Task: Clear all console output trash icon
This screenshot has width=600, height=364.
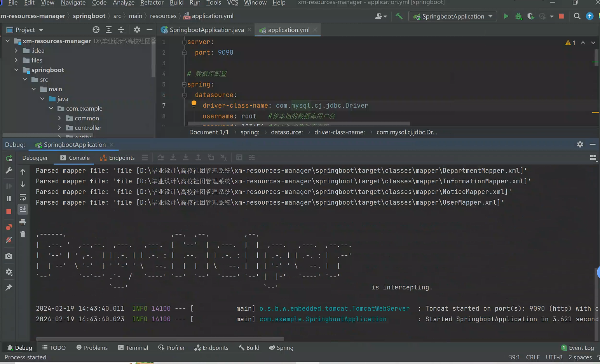Action: [23, 234]
